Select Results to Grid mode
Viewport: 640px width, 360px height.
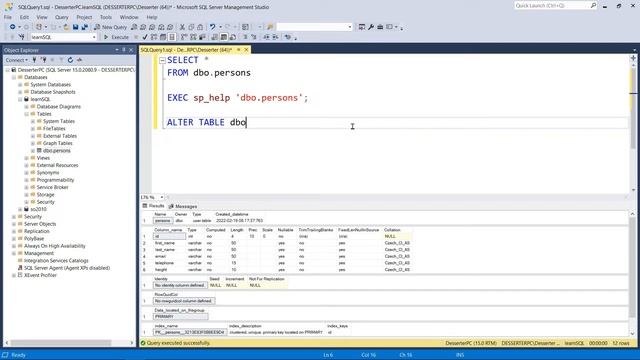224,37
